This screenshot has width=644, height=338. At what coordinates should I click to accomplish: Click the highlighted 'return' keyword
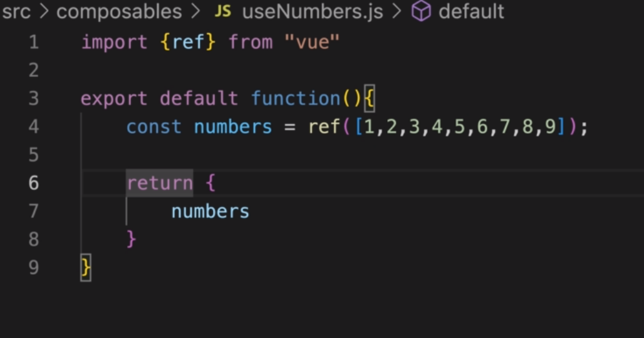pos(159,183)
